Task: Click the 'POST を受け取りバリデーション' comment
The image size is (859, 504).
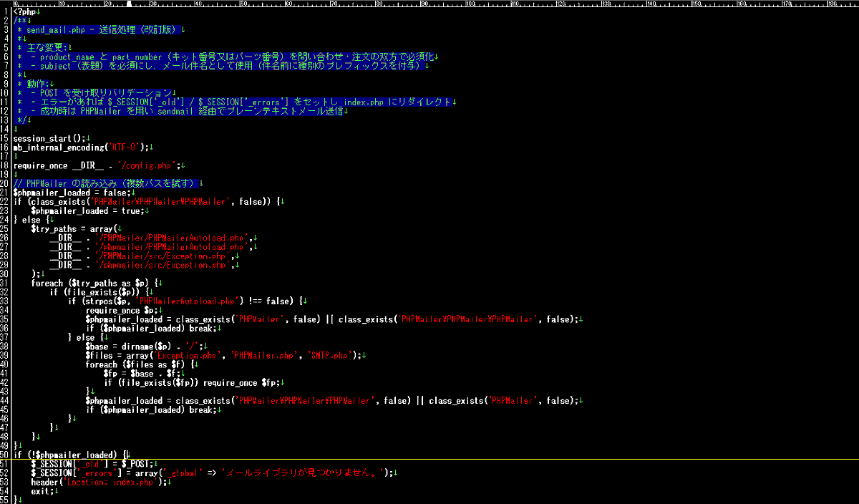Action: (x=94, y=94)
